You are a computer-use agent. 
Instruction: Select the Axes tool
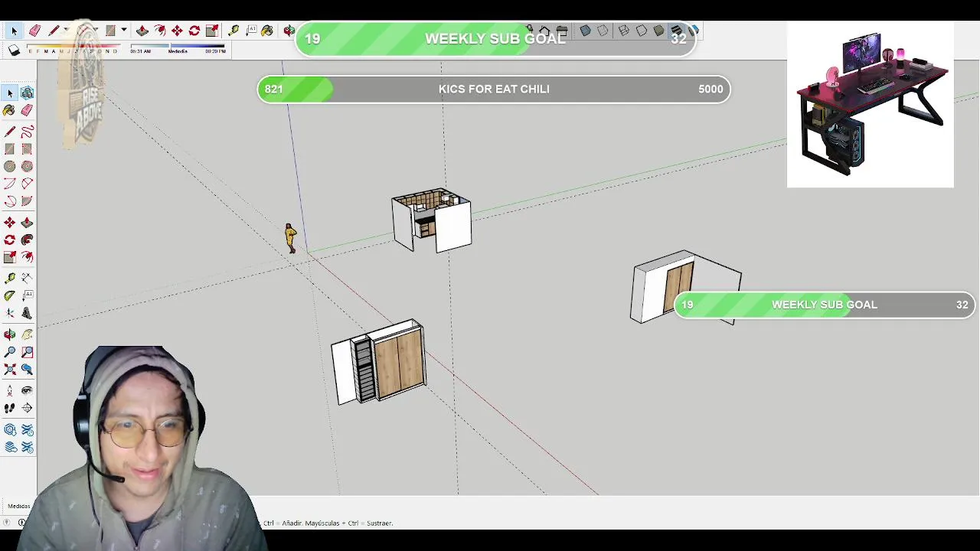click(9, 313)
